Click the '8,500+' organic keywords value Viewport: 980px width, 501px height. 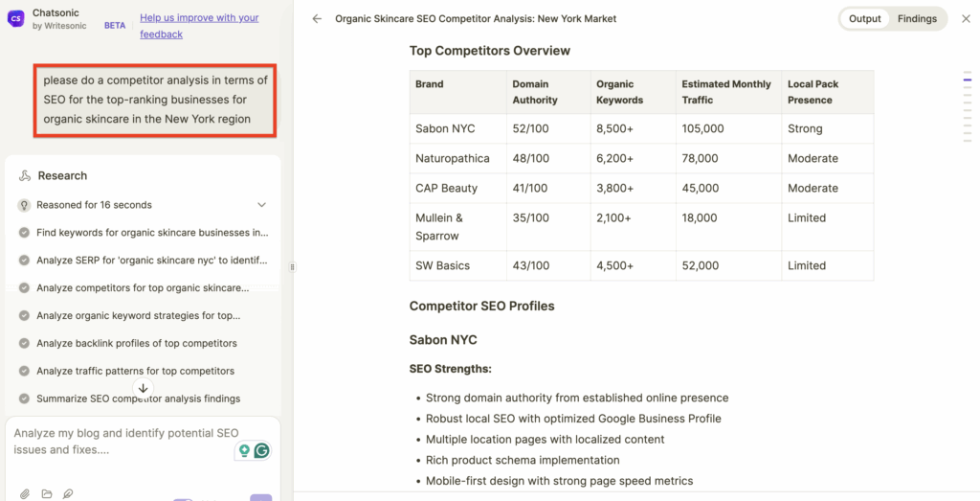tap(615, 129)
